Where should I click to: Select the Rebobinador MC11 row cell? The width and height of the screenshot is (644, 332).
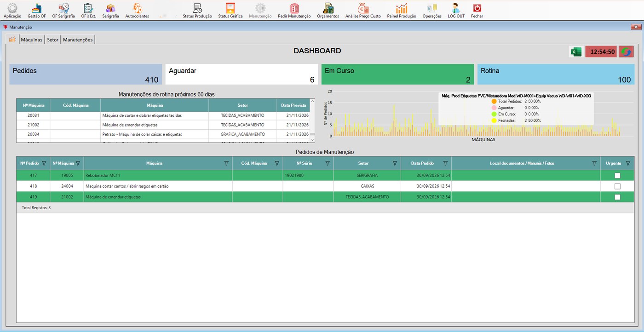tap(158, 176)
